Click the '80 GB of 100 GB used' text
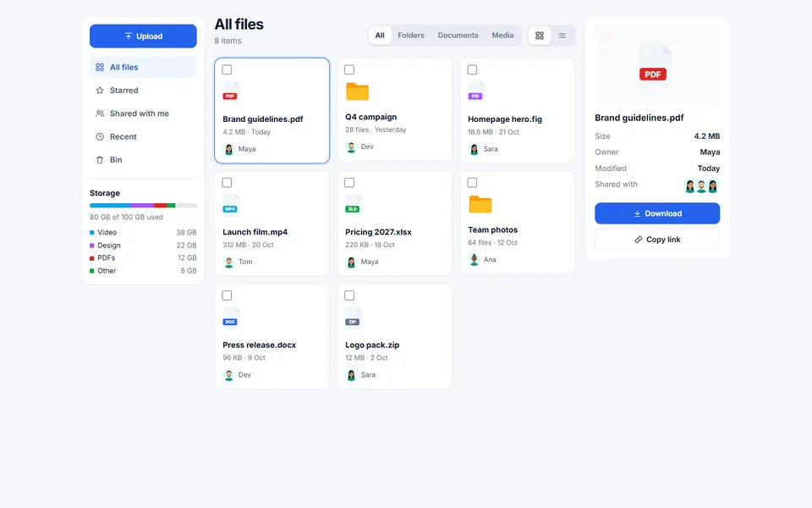Image resolution: width=812 pixels, height=508 pixels. tap(126, 218)
